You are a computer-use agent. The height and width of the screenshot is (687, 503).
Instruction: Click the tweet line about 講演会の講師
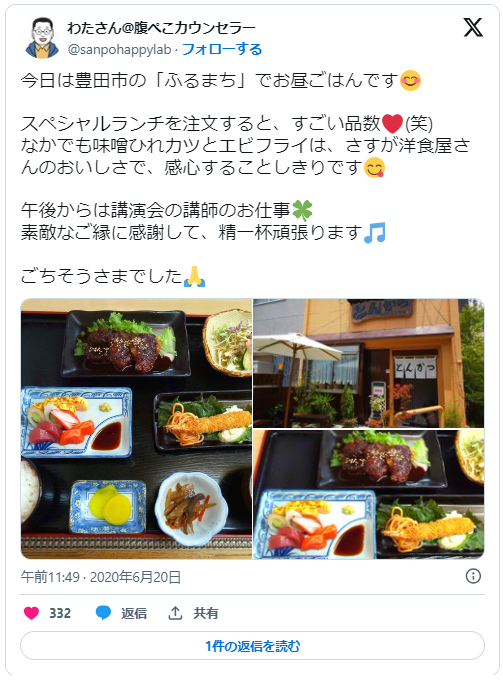166,211
